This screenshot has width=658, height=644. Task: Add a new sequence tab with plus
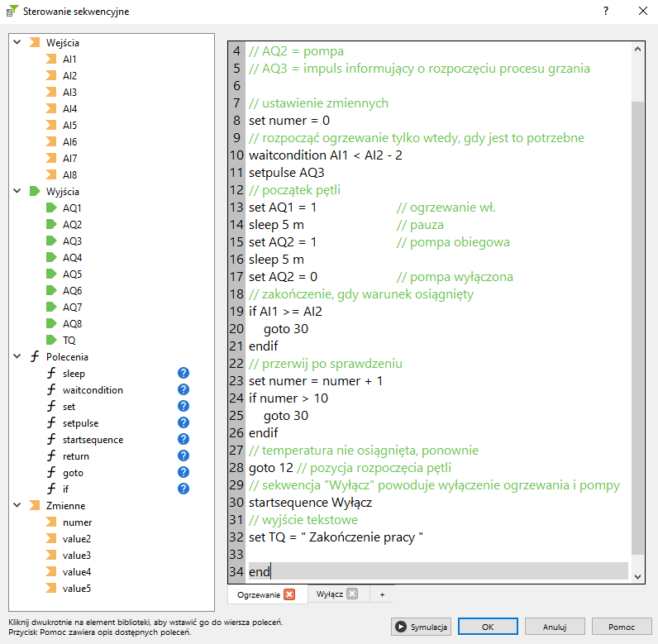coord(382,594)
